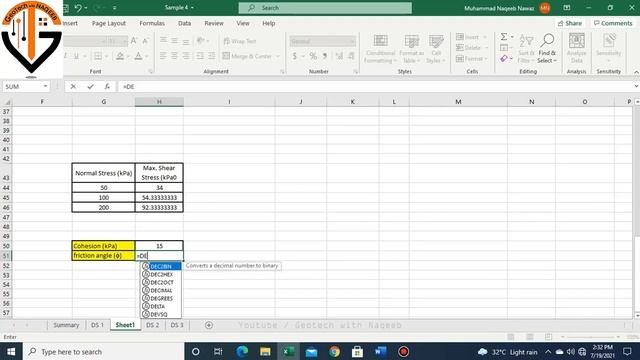Collapse the ribbon with chevron
Image resolution: width=640 pixels, height=360 pixels.
pyautogui.click(x=636, y=72)
